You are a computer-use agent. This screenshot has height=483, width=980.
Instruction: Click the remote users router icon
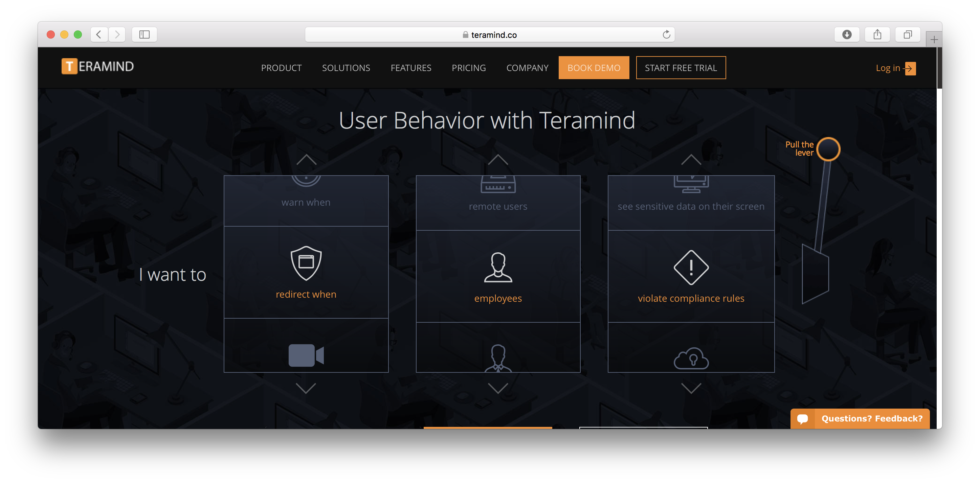[x=498, y=184]
